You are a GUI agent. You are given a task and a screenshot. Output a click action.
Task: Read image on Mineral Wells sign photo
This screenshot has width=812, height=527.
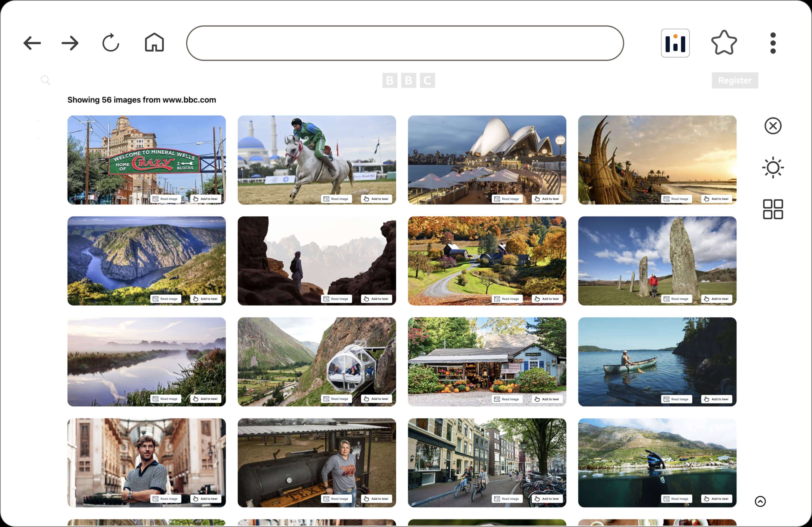(165, 199)
